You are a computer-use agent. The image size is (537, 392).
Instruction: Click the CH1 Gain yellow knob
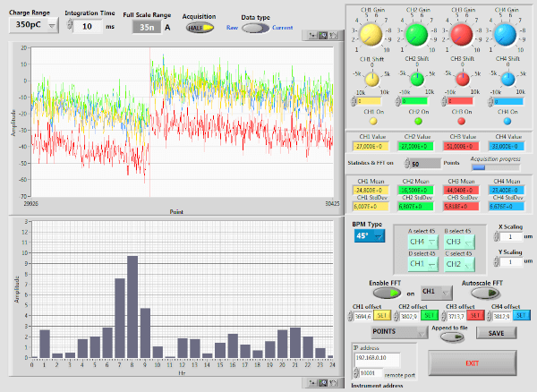[370, 34]
